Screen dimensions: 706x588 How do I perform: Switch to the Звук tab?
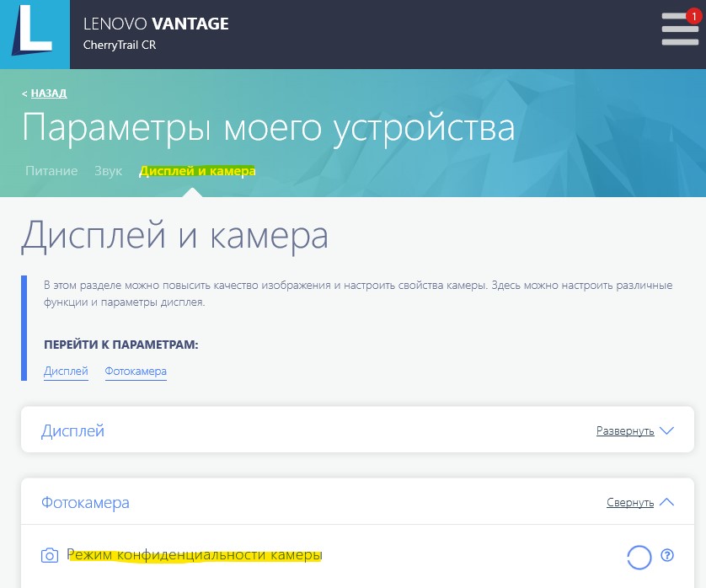tap(108, 171)
